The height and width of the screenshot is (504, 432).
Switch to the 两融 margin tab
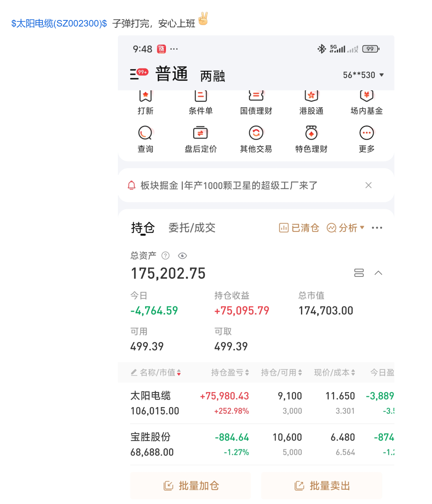tap(212, 76)
